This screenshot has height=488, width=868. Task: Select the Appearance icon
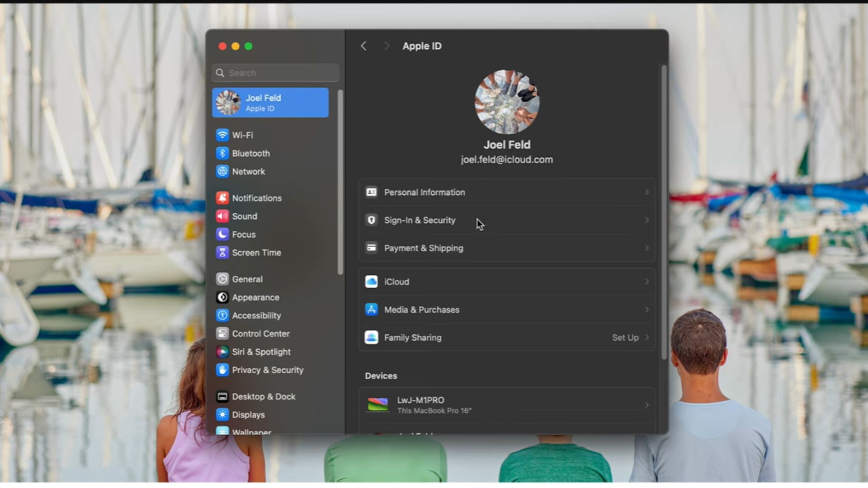pos(222,297)
